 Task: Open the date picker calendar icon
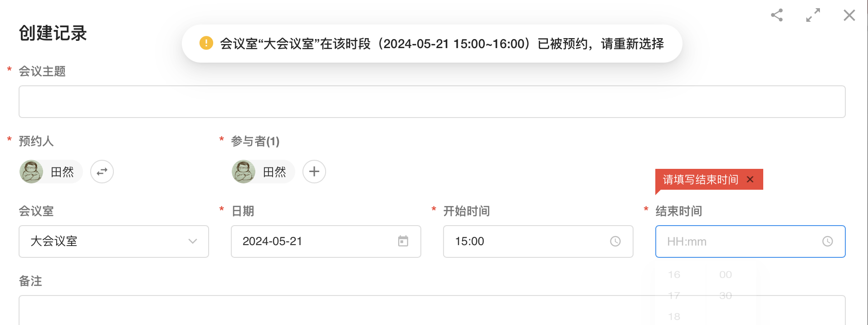tap(403, 241)
